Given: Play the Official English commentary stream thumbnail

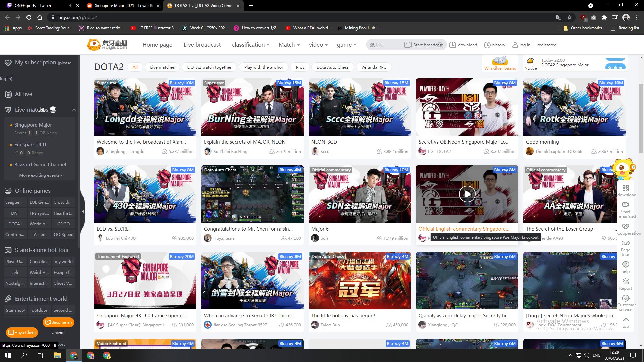Looking at the screenshot, I should pyautogui.click(x=467, y=194).
